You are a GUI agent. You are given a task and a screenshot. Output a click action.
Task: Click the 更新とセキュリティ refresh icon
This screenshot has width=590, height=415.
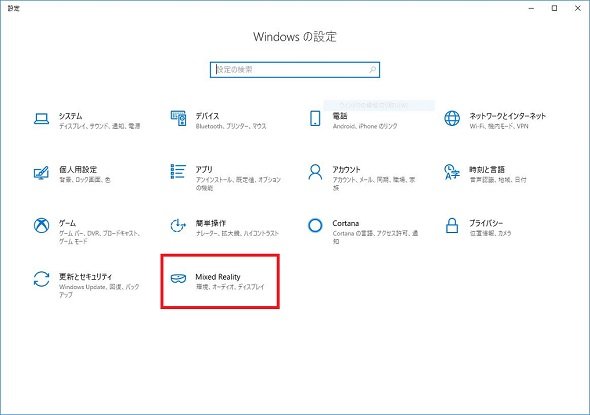[41, 280]
